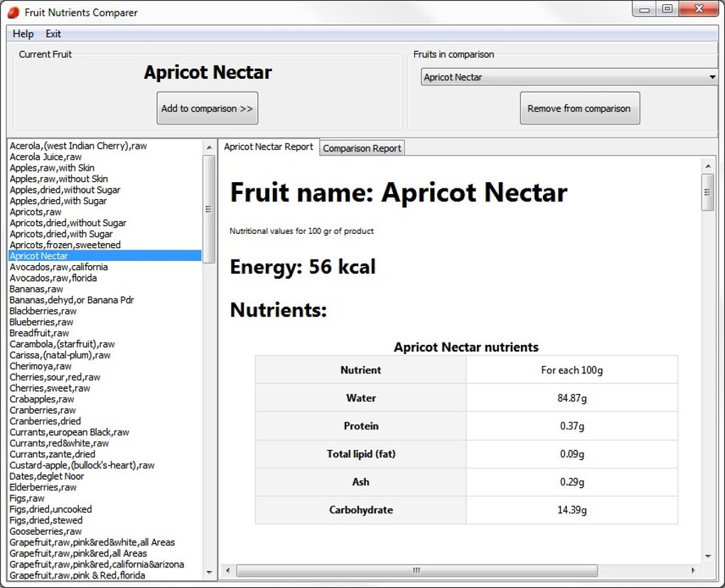The width and height of the screenshot is (725, 588).
Task: Select Bananas,dehyd,or Banana Pdr
Action: [105, 300]
